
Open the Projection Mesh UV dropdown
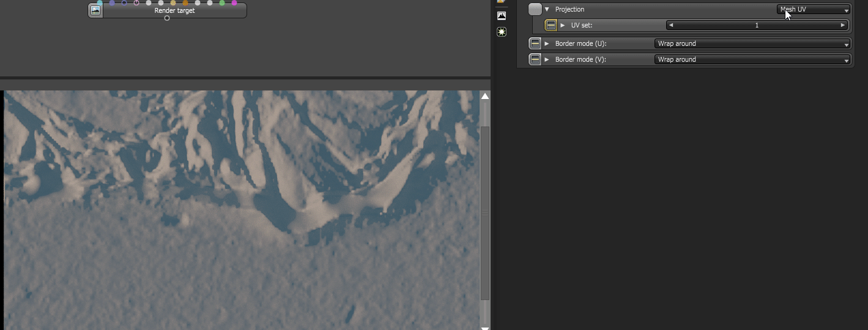pyautogui.click(x=814, y=9)
